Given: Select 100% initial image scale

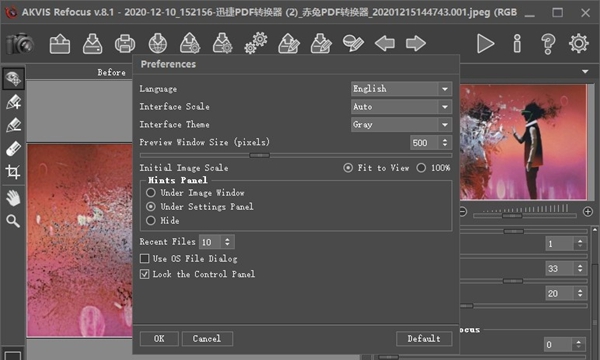Looking at the screenshot, I should click(421, 168).
